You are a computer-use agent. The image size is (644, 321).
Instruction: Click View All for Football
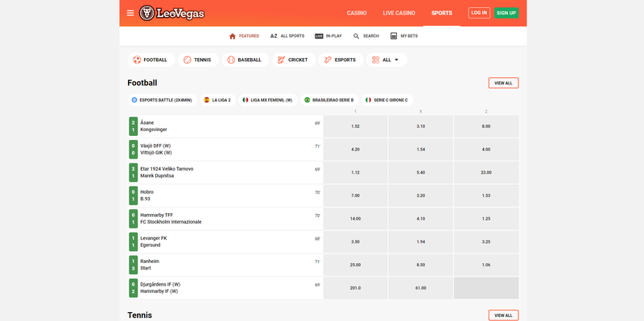pos(504,83)
